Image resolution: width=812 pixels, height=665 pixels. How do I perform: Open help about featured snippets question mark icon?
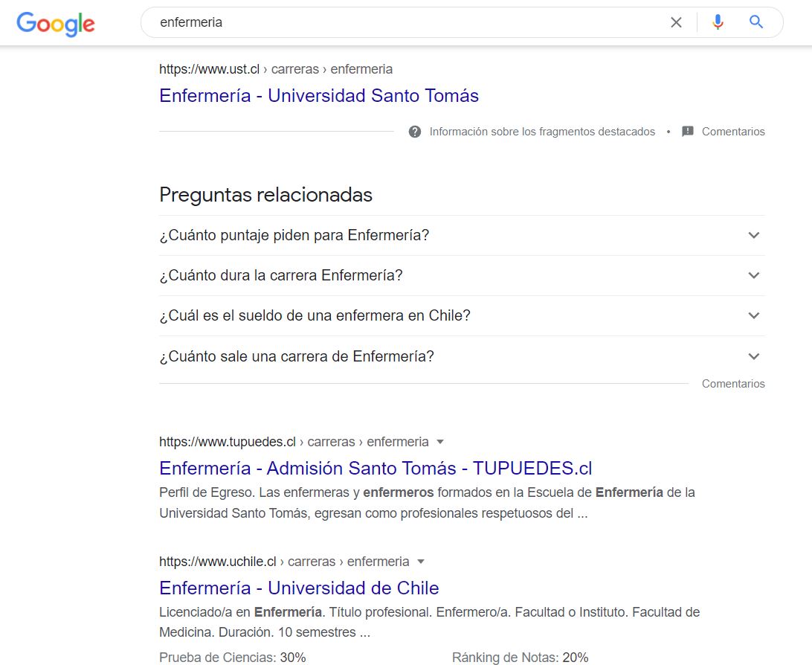[x=414, y=132]
